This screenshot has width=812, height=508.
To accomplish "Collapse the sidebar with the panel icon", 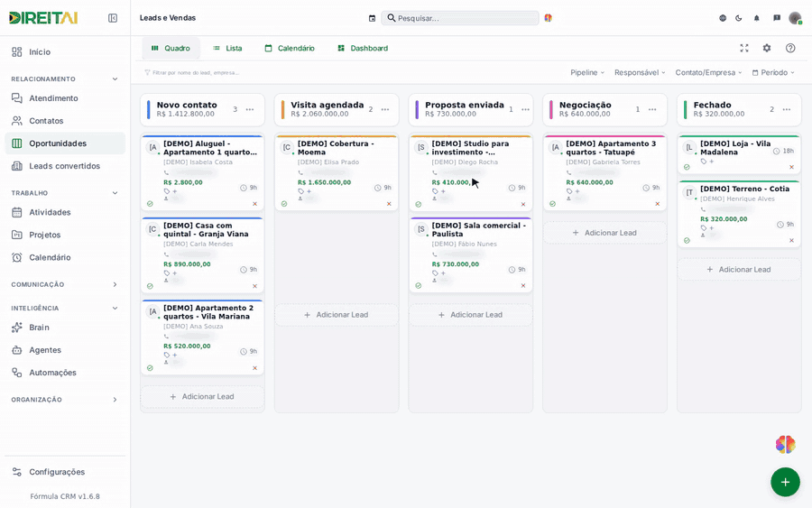I will pos(113,18).
